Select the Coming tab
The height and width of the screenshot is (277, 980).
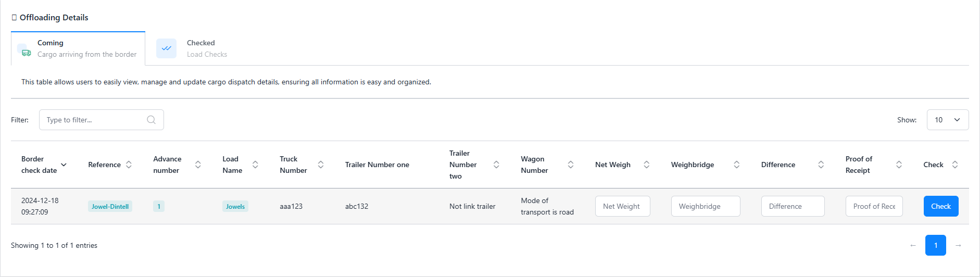(x=78, y=48)
